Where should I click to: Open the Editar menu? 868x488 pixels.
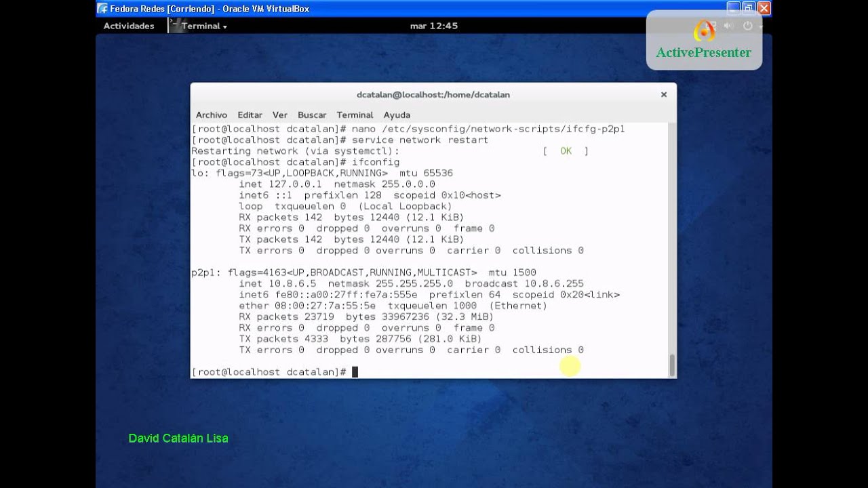click(250, 115)
